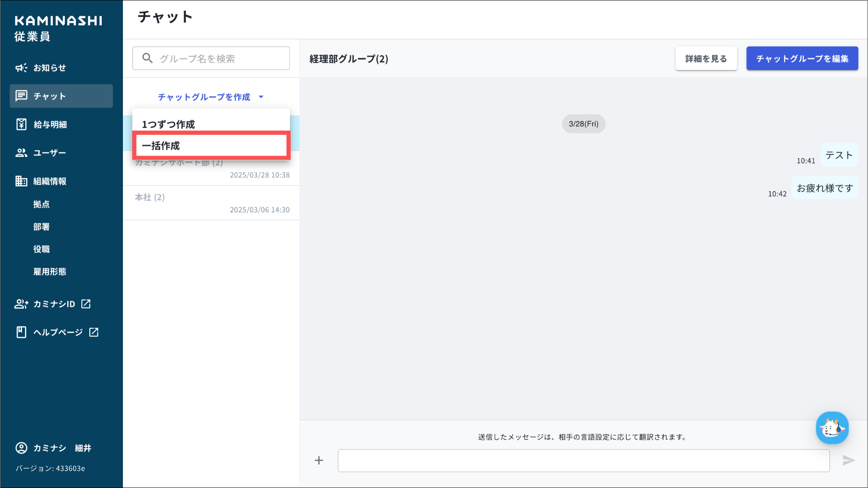
Task: Click the ヘルプページ book icon
Action: tap(21, 332)
